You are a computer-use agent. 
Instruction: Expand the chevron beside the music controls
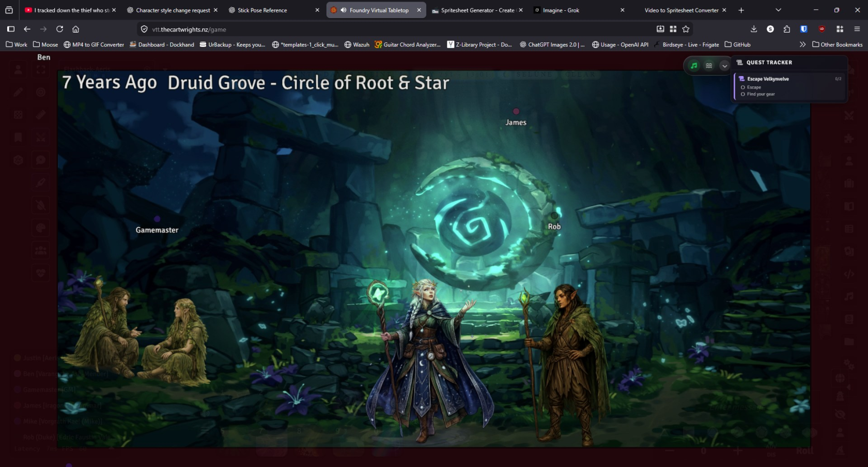(x=724, y=66)
